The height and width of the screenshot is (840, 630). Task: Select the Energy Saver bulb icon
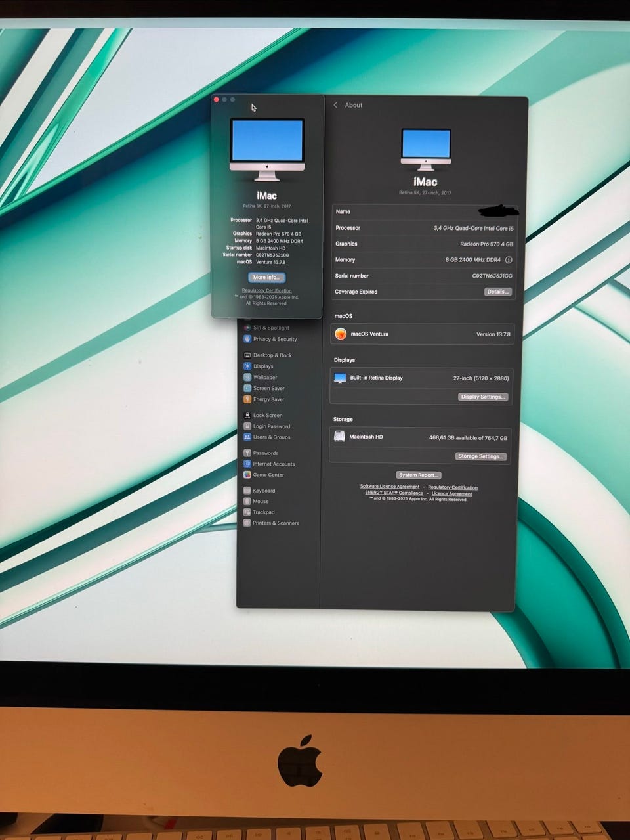pos(247,399)
